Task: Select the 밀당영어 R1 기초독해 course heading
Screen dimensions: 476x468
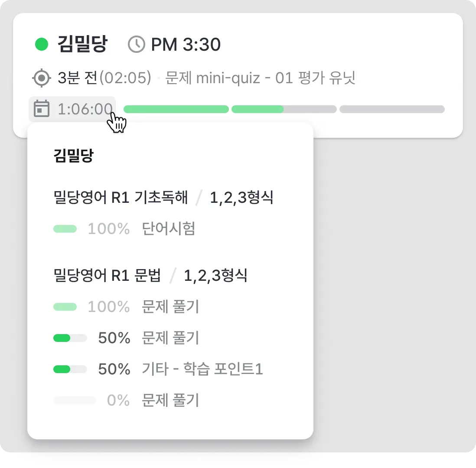Action: (x=120, y=198)
